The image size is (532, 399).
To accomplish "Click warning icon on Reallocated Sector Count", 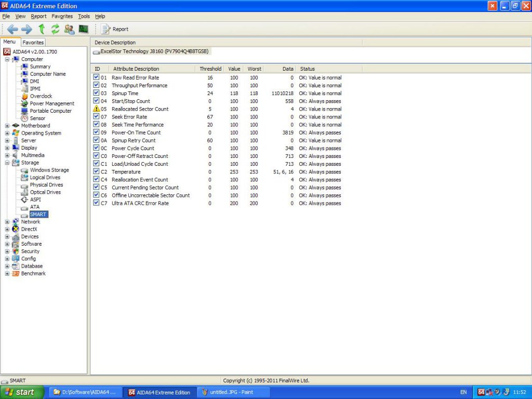I will (x=96, y=109).
